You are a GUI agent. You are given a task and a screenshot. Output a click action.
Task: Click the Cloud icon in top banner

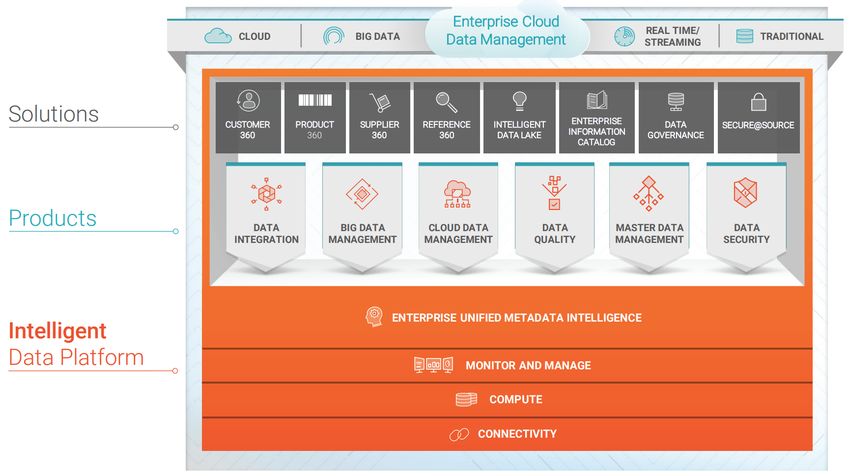click(218, 36)
